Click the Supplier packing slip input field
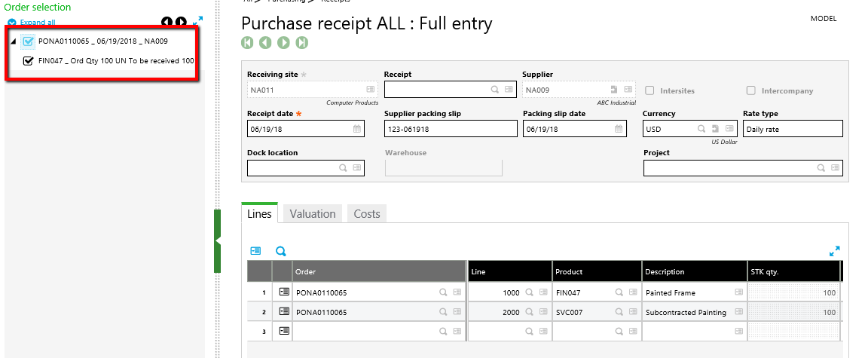The width and height of the screenshot is (868, 358). [x=450, y=129]
